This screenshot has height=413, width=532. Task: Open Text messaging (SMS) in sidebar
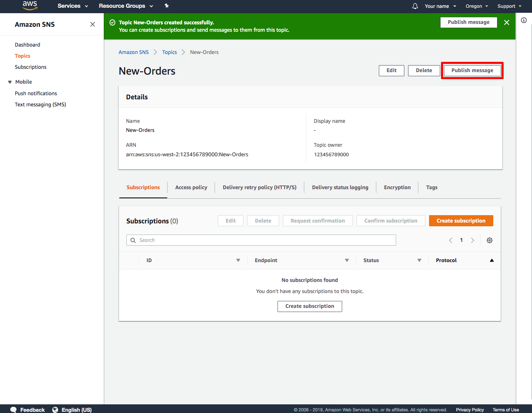40,105
